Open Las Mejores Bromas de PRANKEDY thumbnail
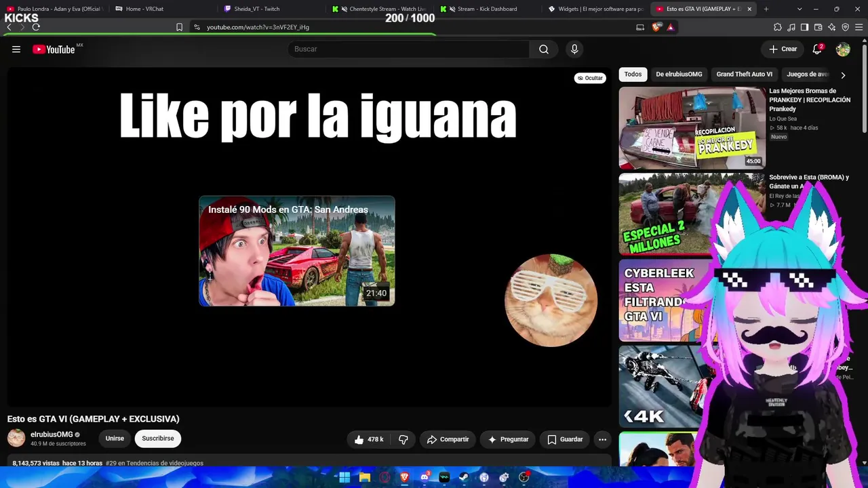The image size is (868, 488). click(692, 128)
